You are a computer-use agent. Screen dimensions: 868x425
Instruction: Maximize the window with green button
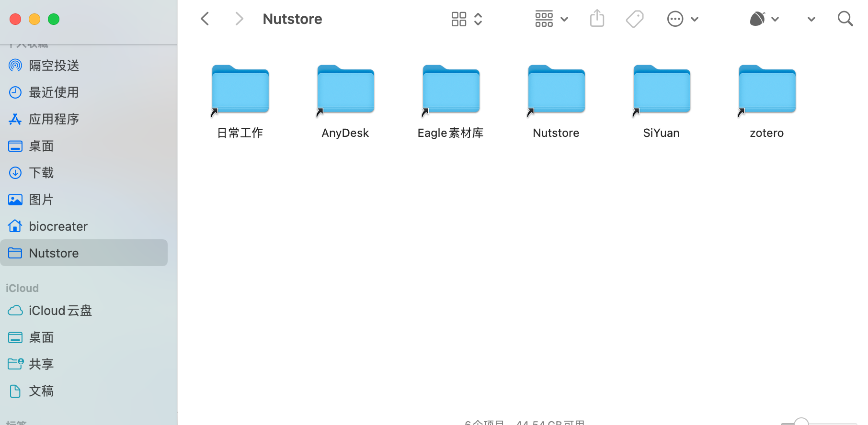coord(54,19)
